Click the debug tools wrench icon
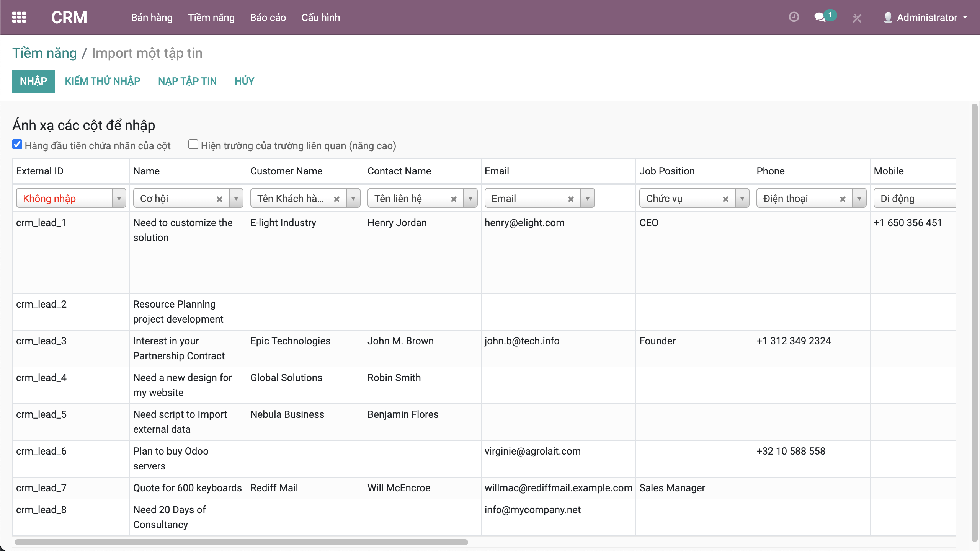 pyautogui.click(x=857, y=18)
